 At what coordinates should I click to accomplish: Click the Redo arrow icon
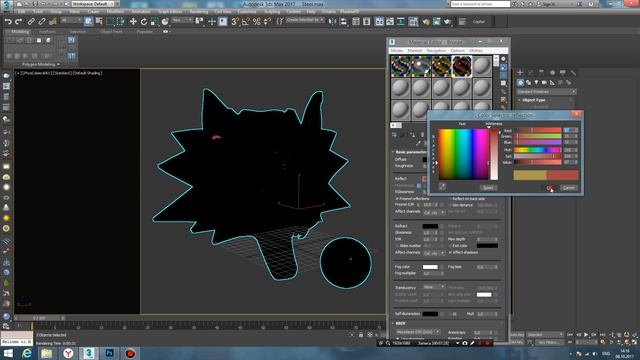(18, 22)
